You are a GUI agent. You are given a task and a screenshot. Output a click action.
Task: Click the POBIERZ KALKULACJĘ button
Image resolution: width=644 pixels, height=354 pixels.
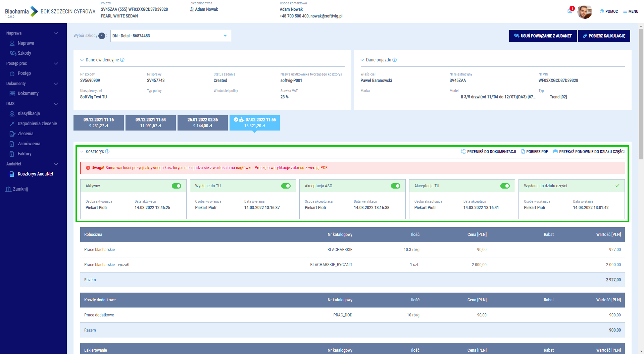(x=604, y=36)
